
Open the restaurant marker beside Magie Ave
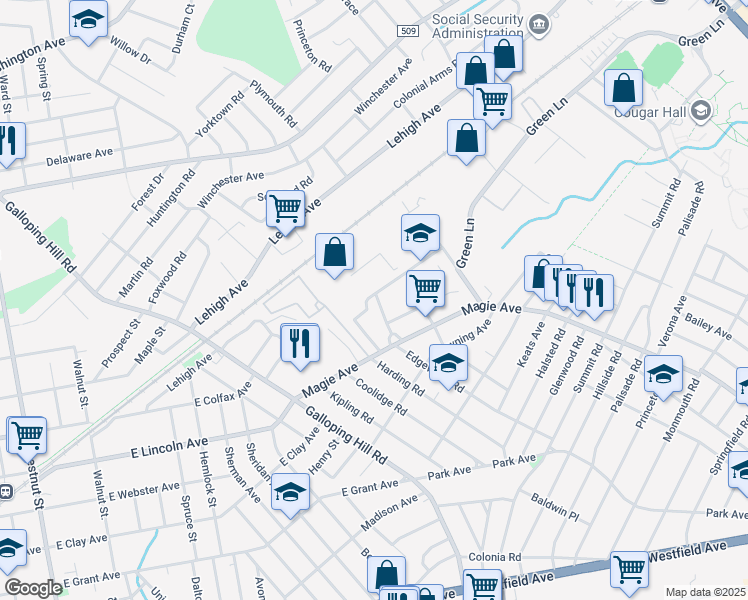[x=299, y=342]
